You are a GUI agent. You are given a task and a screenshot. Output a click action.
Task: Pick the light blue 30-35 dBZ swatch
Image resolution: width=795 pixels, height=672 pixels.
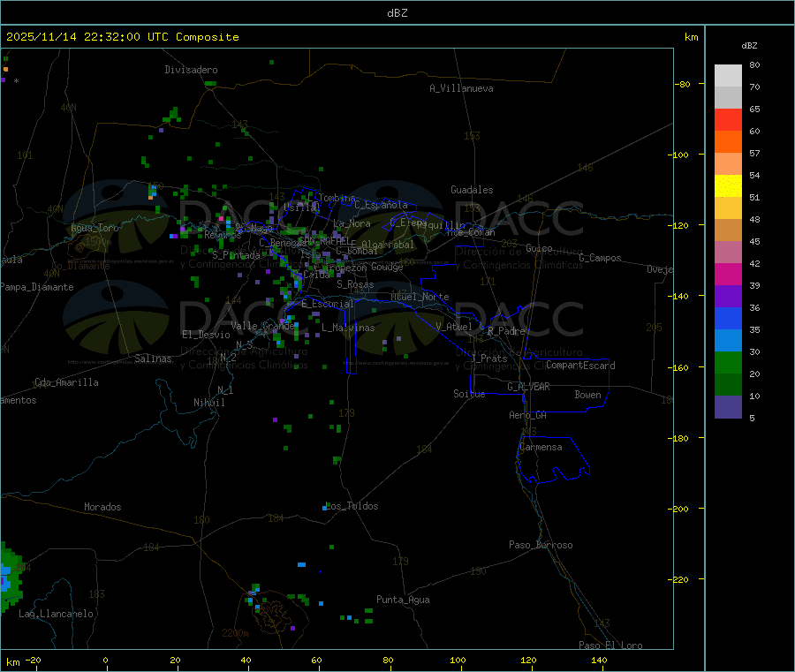click(x=728, y=341)
